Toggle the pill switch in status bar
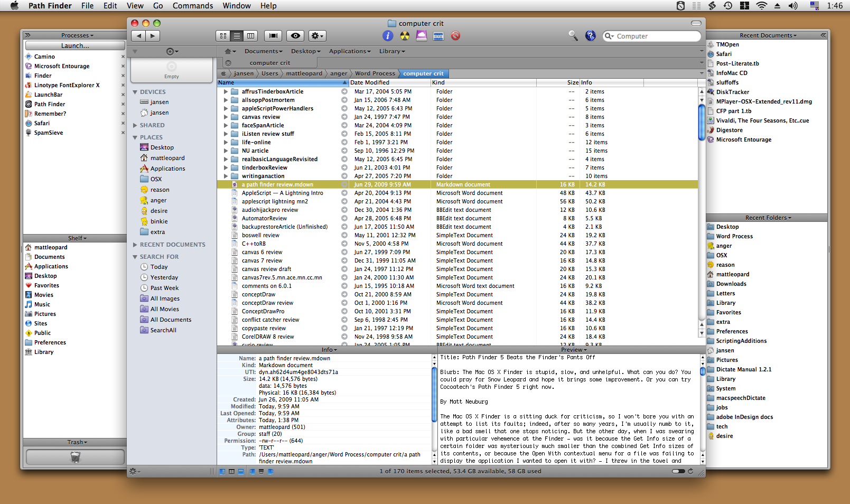This screenshot has width=850, height=504. tap(678, 471)
